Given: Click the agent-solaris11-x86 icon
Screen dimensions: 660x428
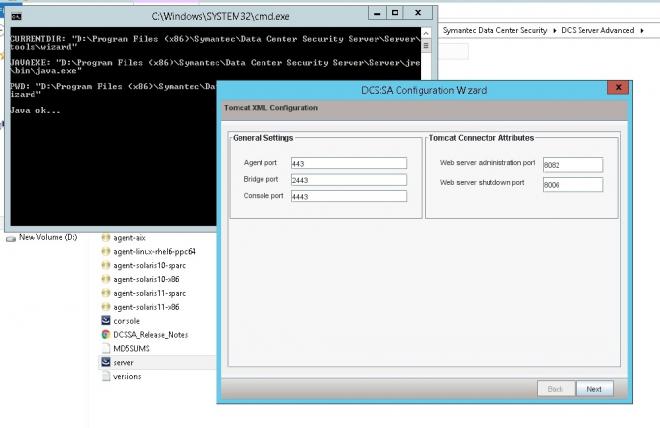Looking at the screenshot, I should tap(106, 307).
